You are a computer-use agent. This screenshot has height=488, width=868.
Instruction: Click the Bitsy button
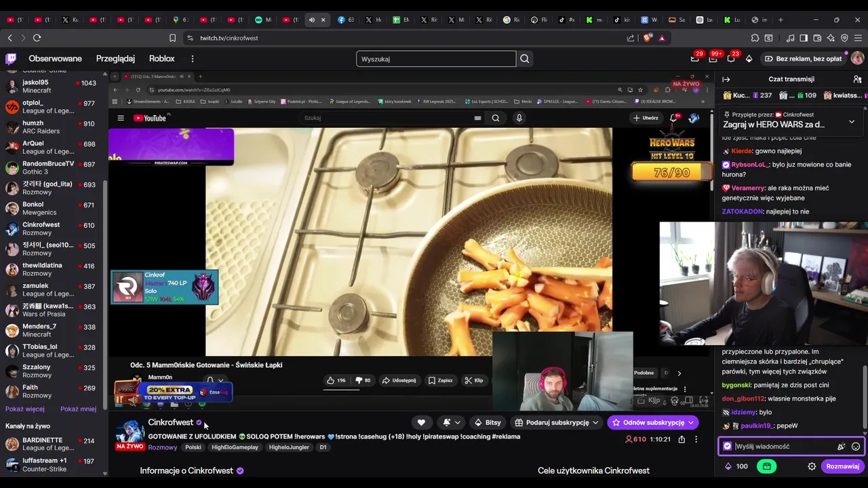488,422
